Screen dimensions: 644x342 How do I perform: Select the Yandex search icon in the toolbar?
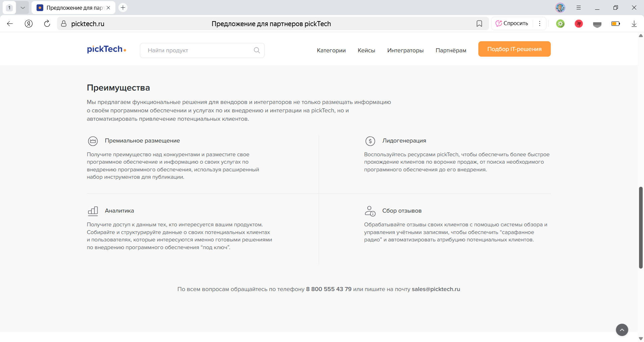[x=29, y=23]
